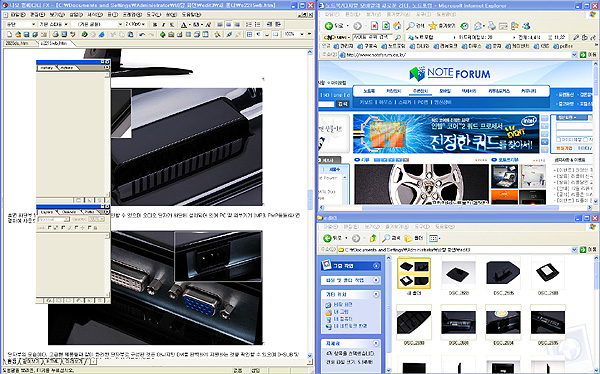Undo the last action in the web editor

click(142, 34)
